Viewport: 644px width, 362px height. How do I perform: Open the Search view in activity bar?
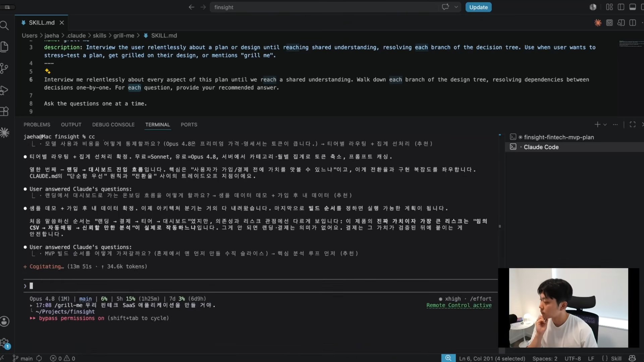pyautogui.click(x=4, y=25)
